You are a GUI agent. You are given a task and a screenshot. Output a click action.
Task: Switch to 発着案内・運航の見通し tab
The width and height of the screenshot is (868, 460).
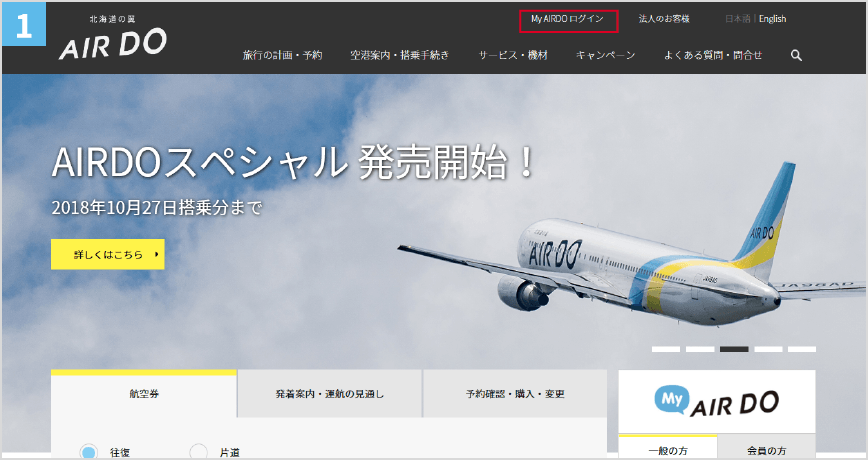(x=330, y=394)
